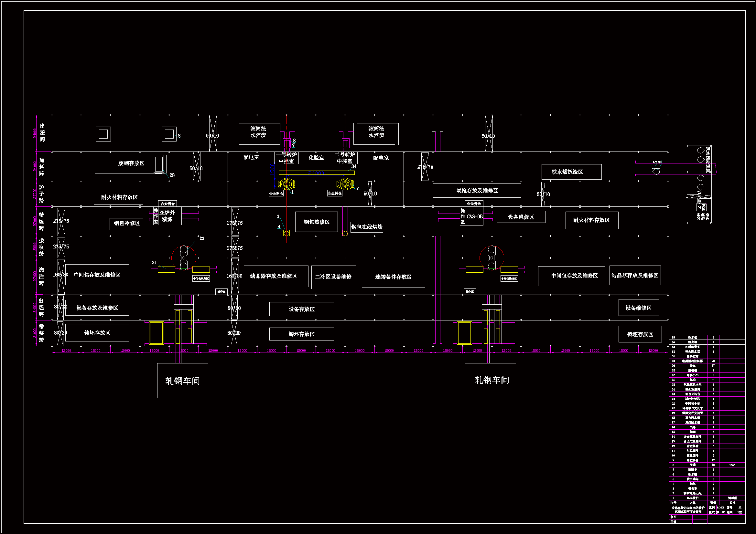Select the yellow converter symbol labeled 1
This screenshot has width=756, height=534.
286,184
